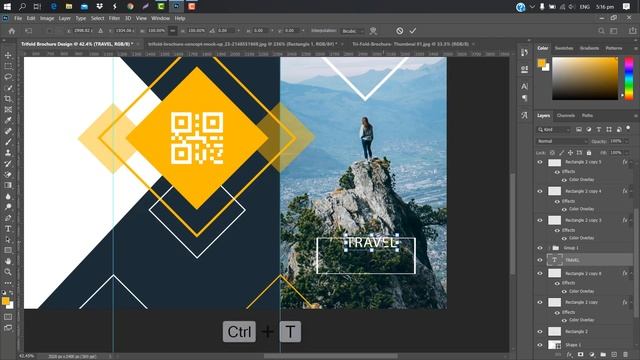The height and width of the screenshot is (360, 640).
Task: Switch to the Swatches tab
Action: pos(564,48)
